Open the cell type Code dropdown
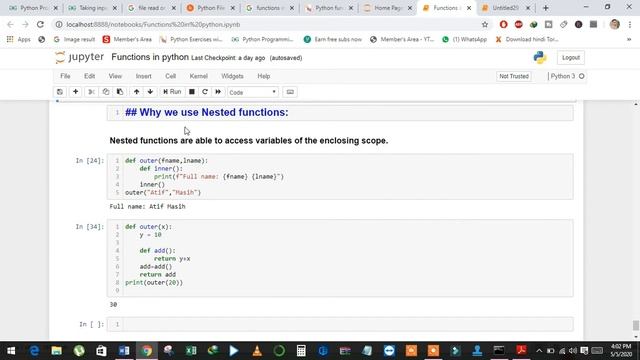The width and height of the screenshot is (640, 360). (253, 92)
